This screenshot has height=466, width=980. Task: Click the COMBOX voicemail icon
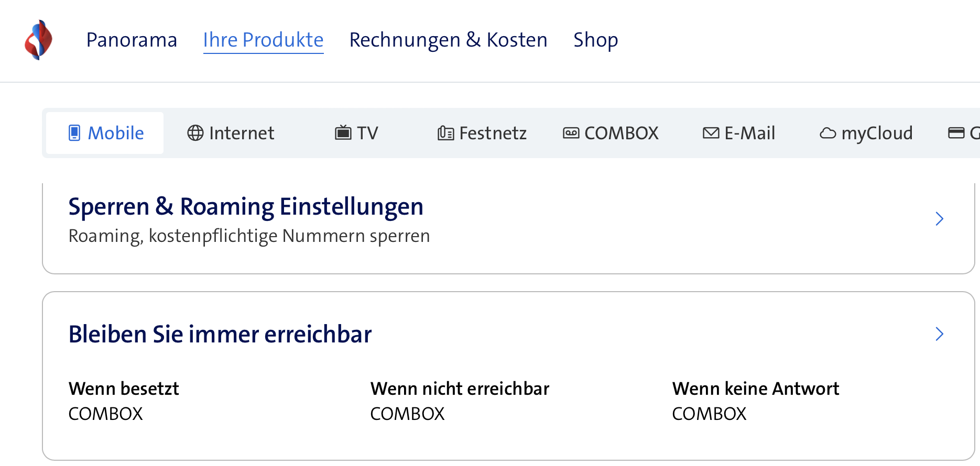tap(571, 133)
